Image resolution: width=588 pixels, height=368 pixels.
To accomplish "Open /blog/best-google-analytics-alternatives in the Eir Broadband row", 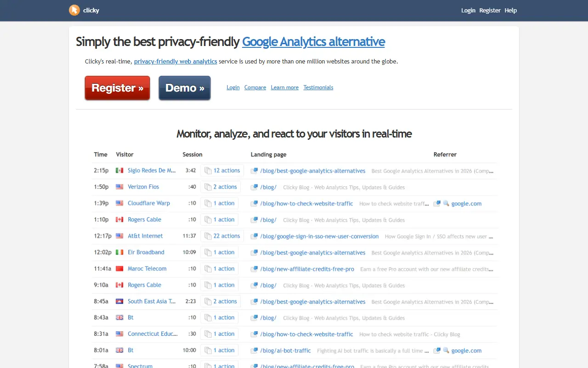I will 312,253.
